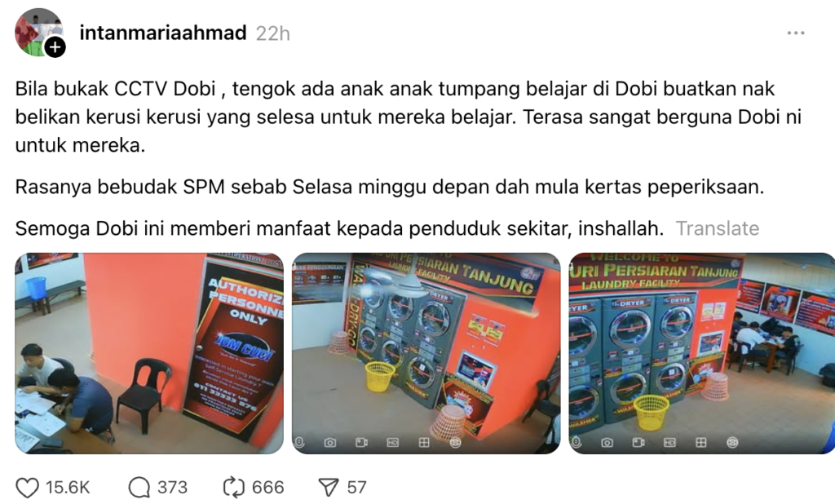The image size is (835, 504).
Task: Open the 22h timestamp link
Action: click(x=272, y=33)
